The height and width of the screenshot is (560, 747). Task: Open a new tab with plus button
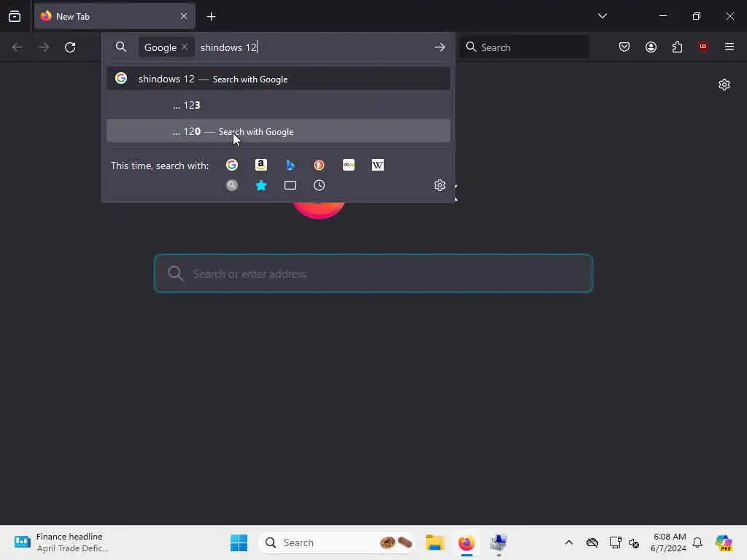point(211,17)
